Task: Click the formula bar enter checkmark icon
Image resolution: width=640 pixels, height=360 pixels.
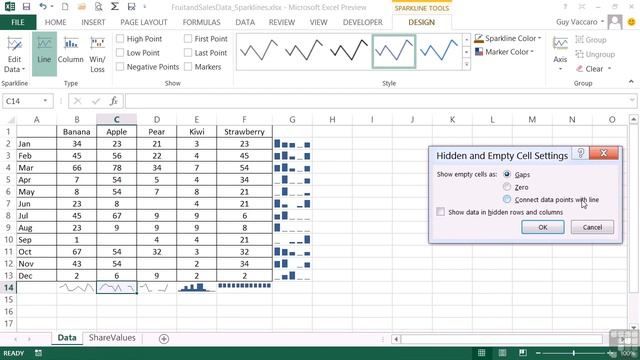Action: click(96, 101)
